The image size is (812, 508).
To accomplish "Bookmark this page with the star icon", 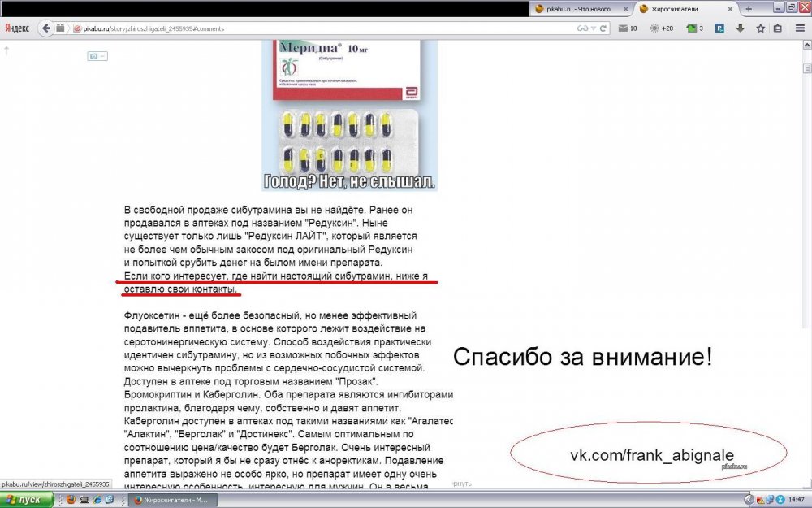I will click(761, 28).
